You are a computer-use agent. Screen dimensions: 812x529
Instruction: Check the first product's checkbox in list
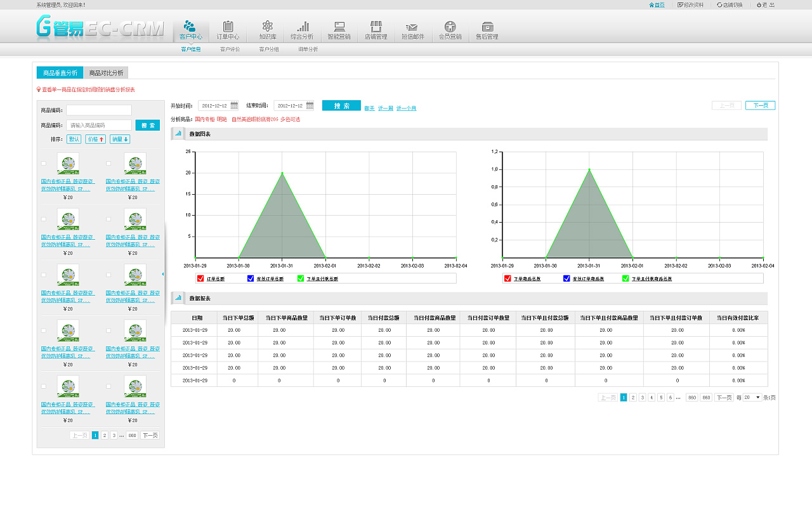click(x=44, y=164)
